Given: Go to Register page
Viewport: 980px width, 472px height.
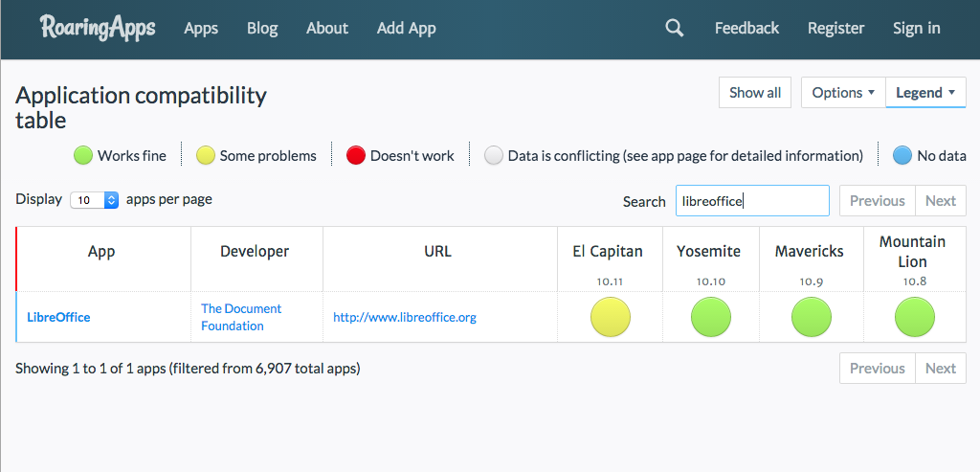Looking at the screenshot, I should pyautogui.click(x=835, y=28).
